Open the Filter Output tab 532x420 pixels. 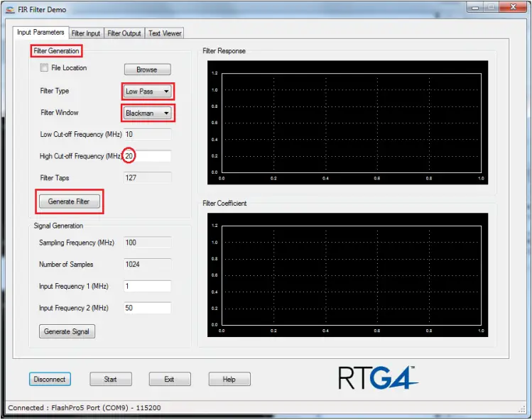tap(124, 33)
